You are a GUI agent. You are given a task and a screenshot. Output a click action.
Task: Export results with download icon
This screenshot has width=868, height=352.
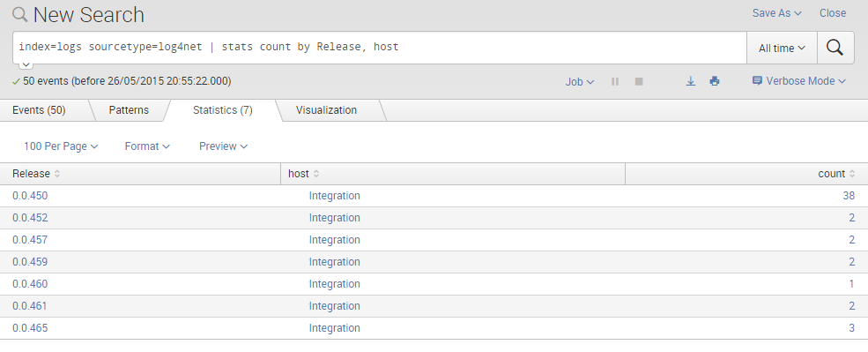click(x=690, y=81)
